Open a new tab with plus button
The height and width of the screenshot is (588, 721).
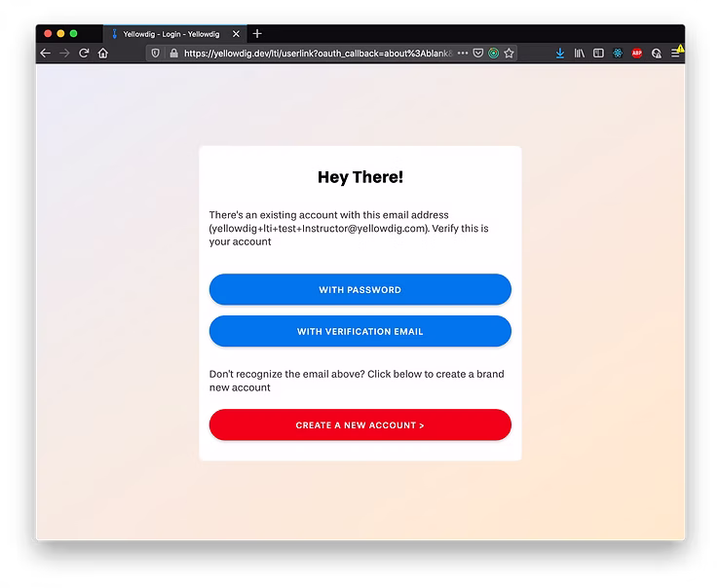[x=257, y=34]
